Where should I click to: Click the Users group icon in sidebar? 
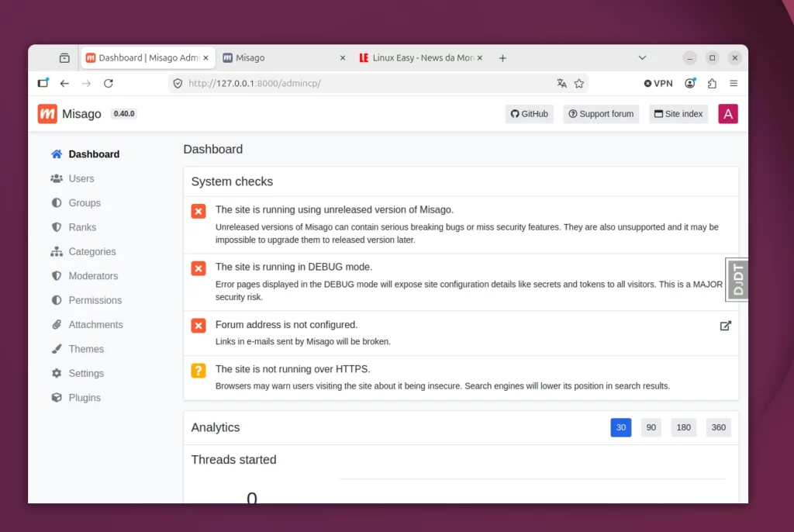point(56,178)
